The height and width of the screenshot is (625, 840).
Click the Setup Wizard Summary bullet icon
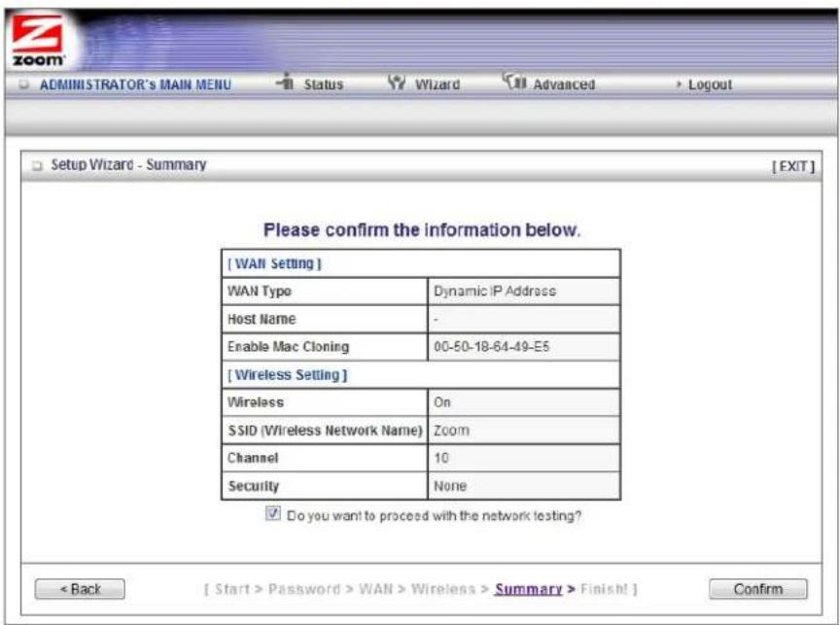coord(36,165)
